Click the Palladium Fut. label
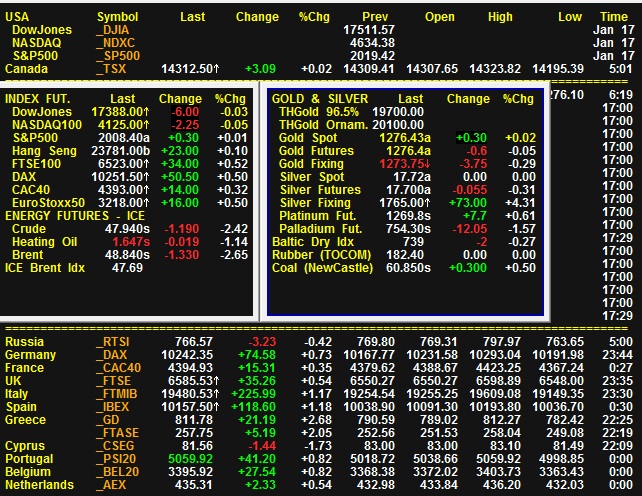This screenshot has width=642, height=496. tap(321, 229)
